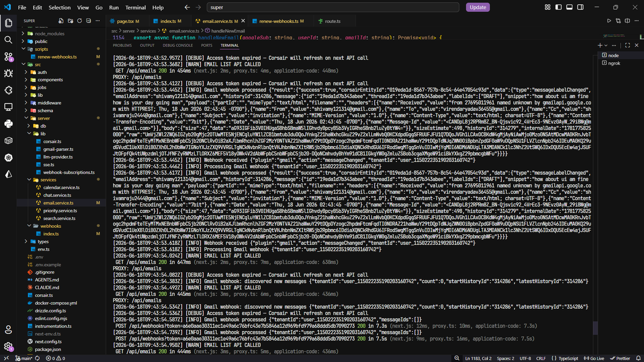644x362 pixels.
Task: Open notifications bell in status bar
Action: tap(638, 358)
